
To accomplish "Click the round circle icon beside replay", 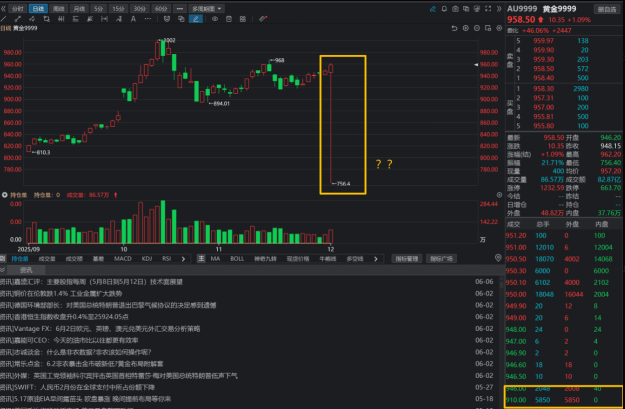I will (477, 28).
